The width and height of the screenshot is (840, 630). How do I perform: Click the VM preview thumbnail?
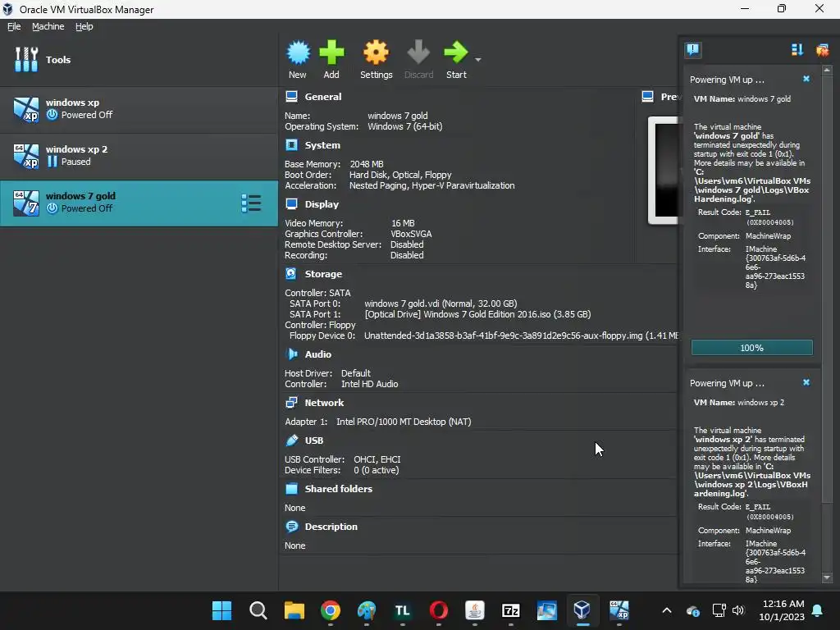pyautogui.click(x=664, y=171)
